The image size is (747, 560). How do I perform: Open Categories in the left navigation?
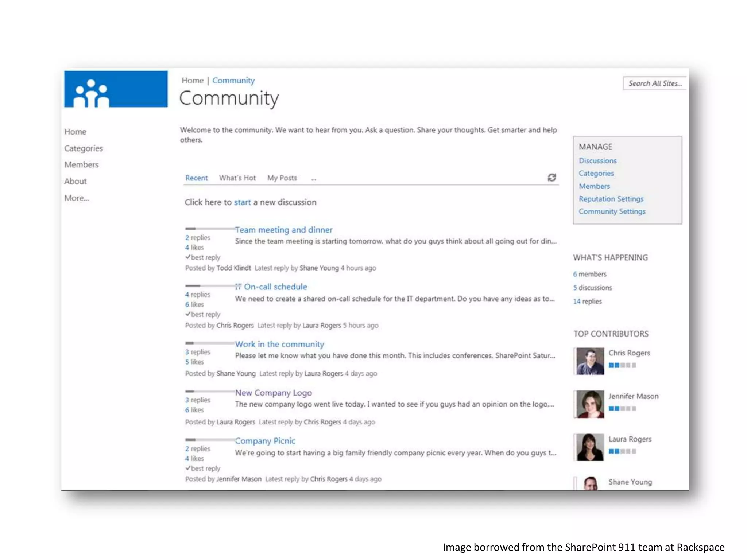coord(84,148)
